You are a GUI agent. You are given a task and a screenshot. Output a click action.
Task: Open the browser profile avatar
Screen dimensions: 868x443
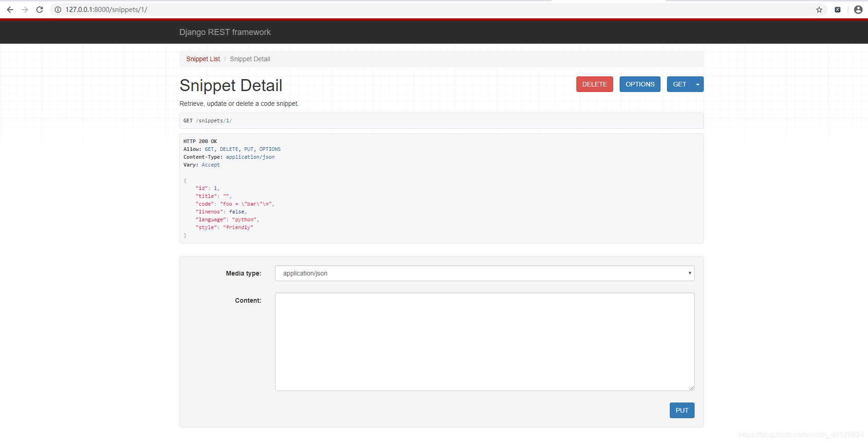coord(858,10)
